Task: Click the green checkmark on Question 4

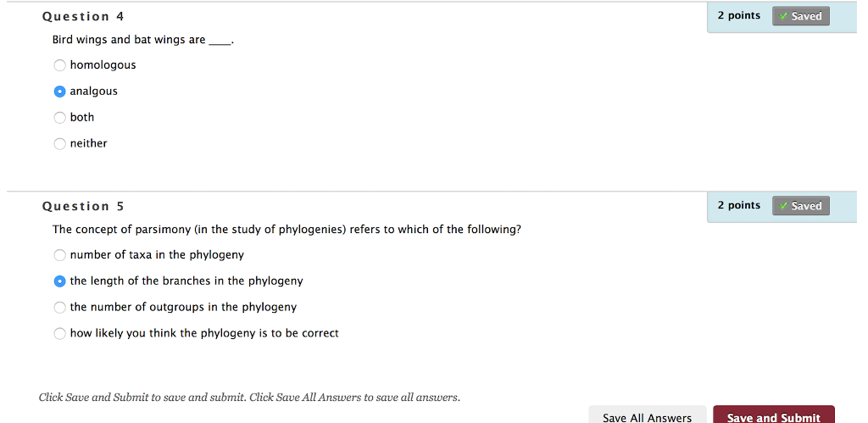Action: point(783,16)
